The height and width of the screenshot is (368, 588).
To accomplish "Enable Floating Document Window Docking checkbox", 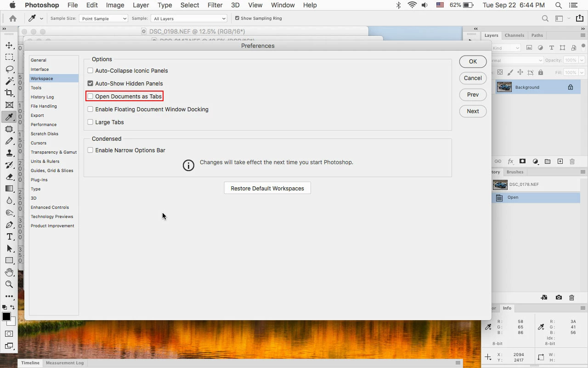I will point(90,109).
